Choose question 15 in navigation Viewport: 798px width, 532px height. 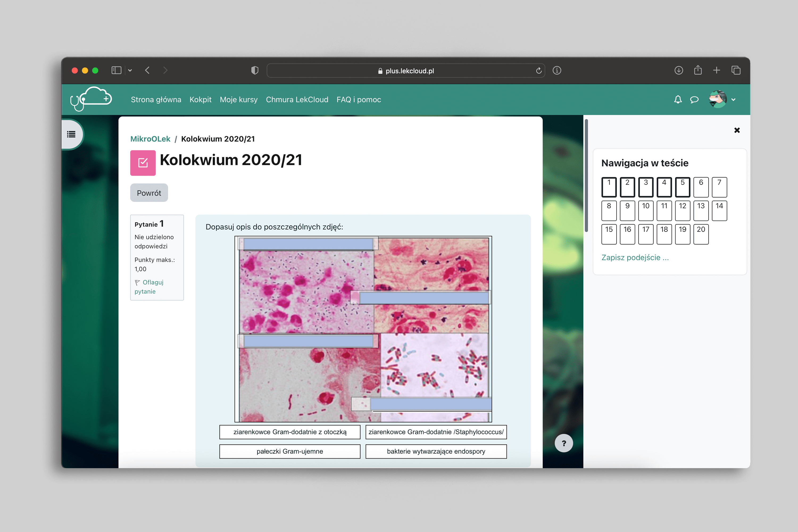609,234
